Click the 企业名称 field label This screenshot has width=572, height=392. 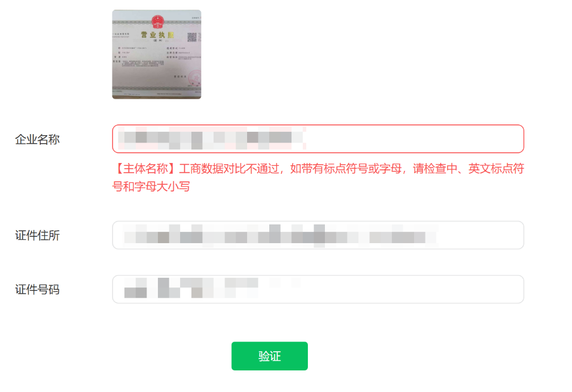coord(37,139)
